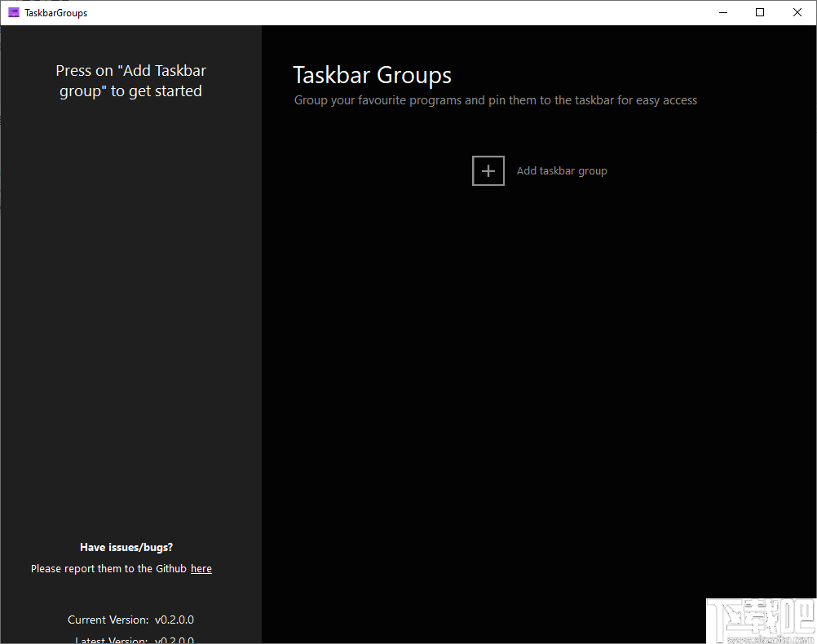Click the instructional text in left sidebar
817x644 pixels.
(x=130, y=80)
